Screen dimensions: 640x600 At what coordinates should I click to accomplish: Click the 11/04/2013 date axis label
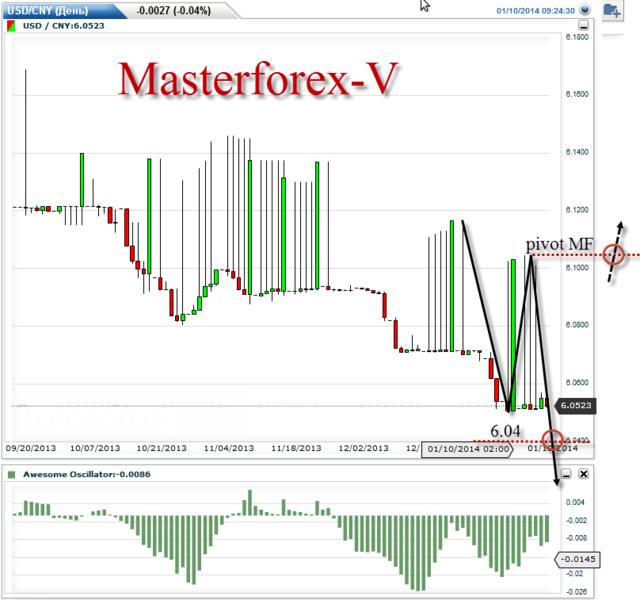point(229,448)
